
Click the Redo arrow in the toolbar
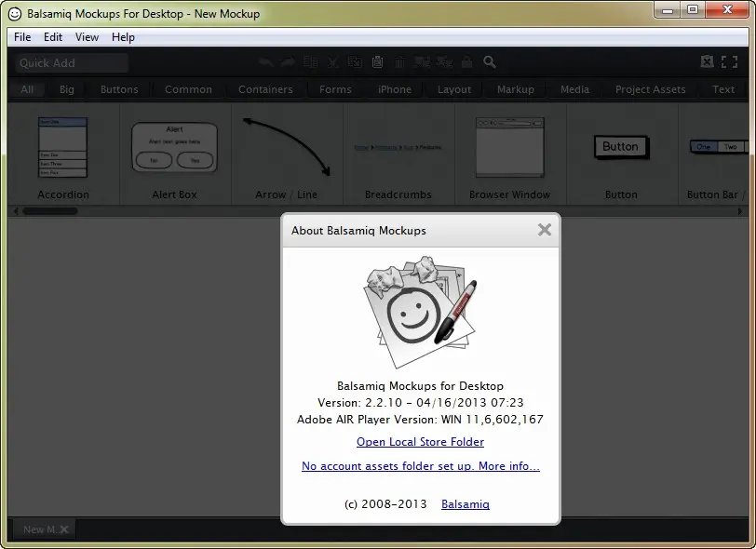[288, 62]
